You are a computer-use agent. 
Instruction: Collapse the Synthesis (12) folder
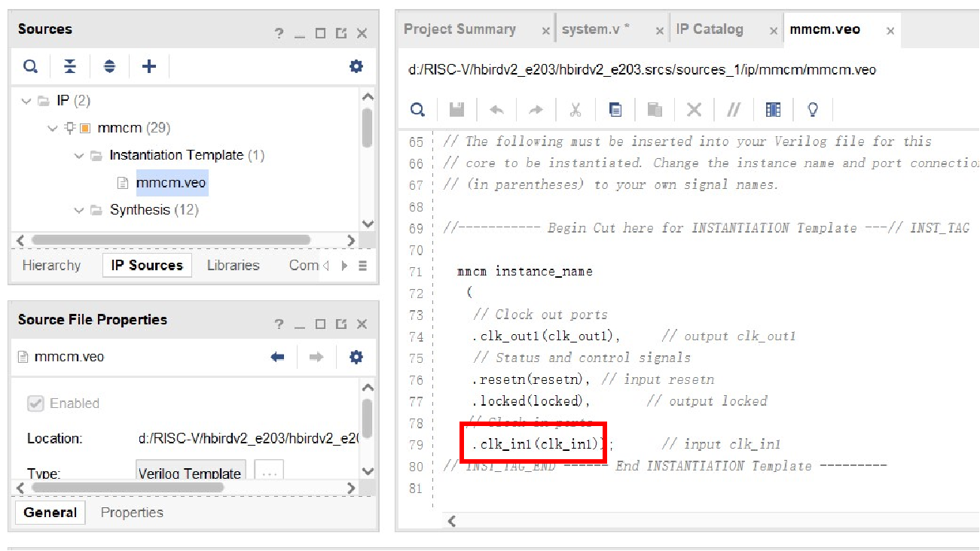coord(79,210)
